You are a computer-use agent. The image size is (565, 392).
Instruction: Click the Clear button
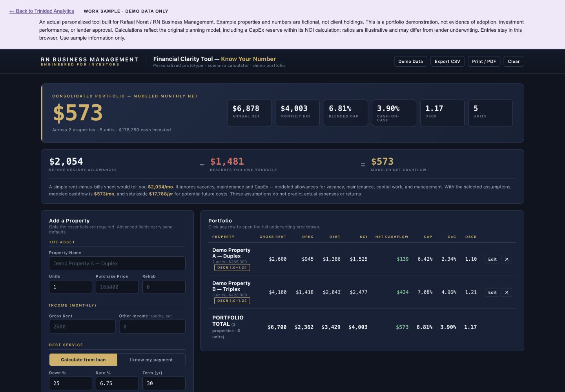coord(514,62)
